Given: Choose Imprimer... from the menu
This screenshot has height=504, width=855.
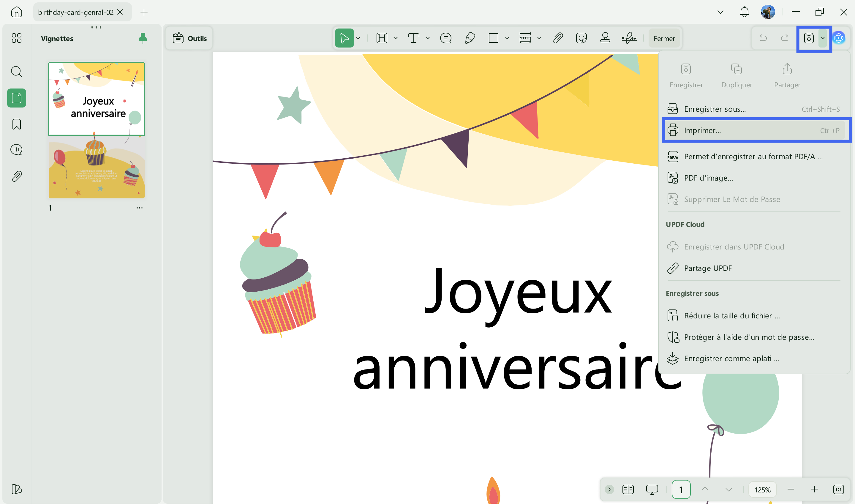Looking at the screenshot, I should tap(754, 130).
